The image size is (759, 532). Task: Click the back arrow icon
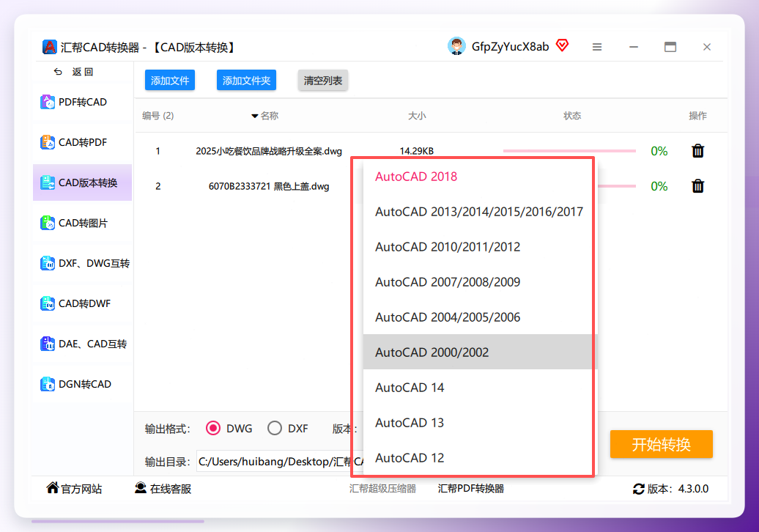(58, 72)
